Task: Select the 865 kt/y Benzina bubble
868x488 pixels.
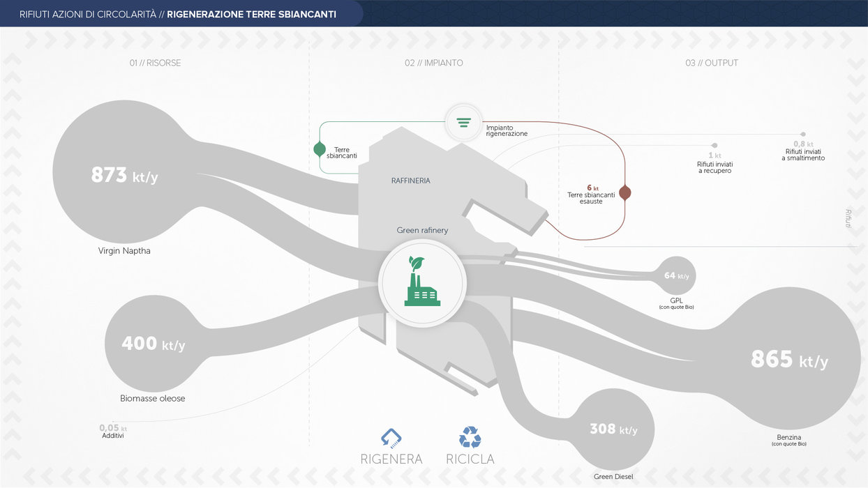Action: [789, 359]
